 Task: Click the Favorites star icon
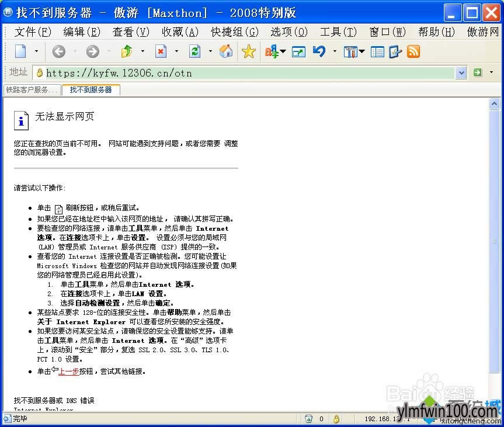click(248, 51)
